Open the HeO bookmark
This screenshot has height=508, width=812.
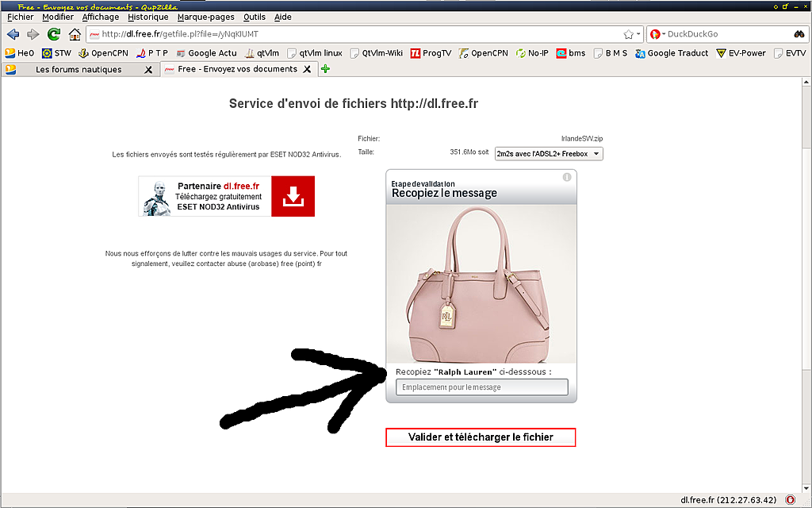pyautogui.click(x=19, y=53)
